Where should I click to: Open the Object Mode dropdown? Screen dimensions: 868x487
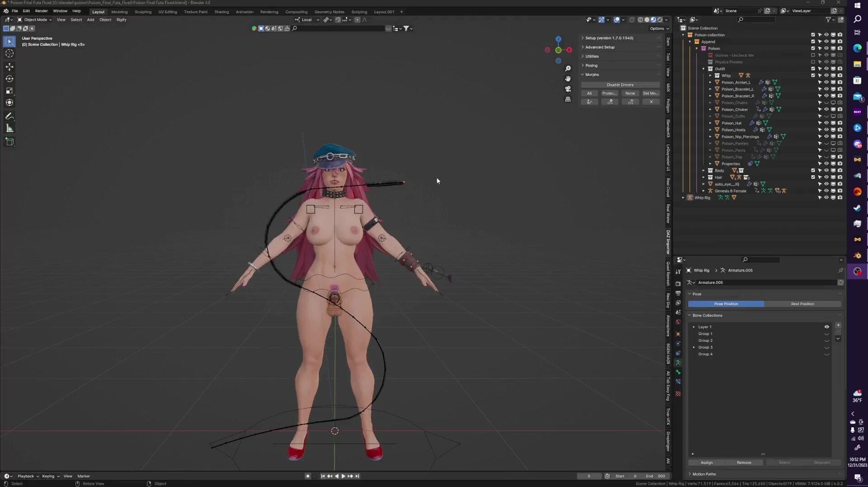point(35,20)
